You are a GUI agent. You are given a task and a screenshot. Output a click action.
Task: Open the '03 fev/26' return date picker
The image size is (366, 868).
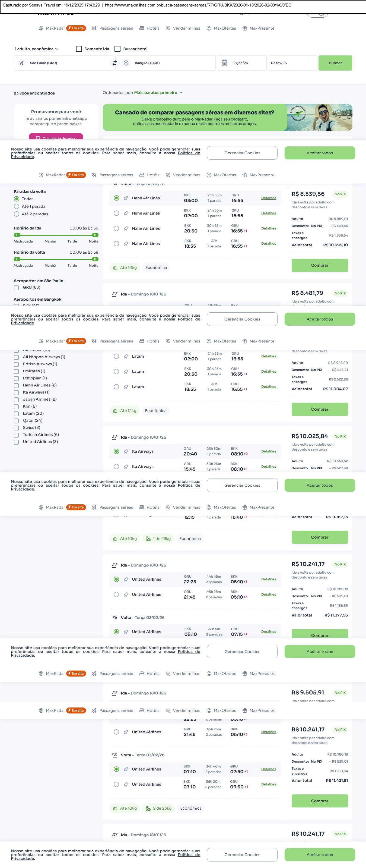(292, 63)
